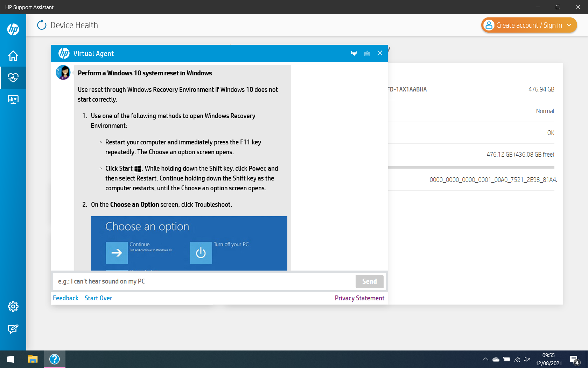Viewport: 588px width, 368px height.
Task: Open Settings gear in sidebar
Action: pos(13,307)
